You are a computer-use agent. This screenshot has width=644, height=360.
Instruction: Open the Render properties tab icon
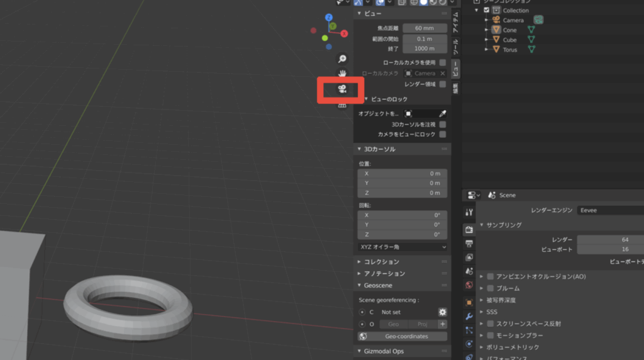[469, 230]
